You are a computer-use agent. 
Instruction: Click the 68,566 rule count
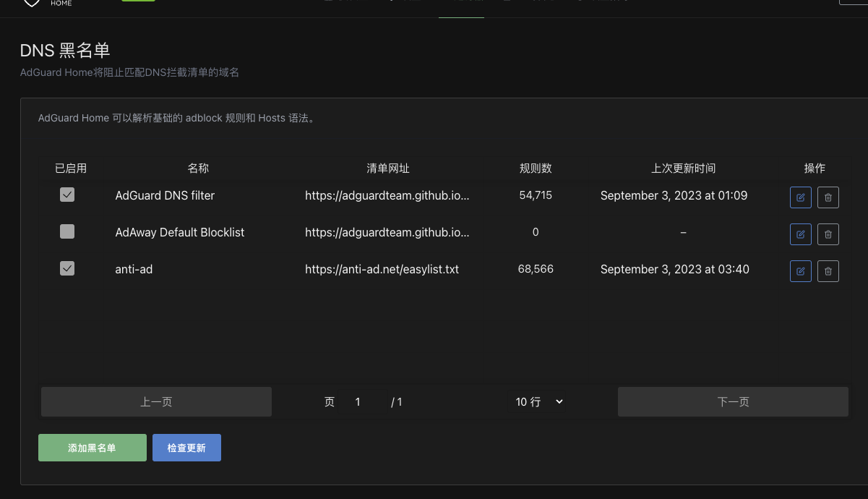click(536, 269)
